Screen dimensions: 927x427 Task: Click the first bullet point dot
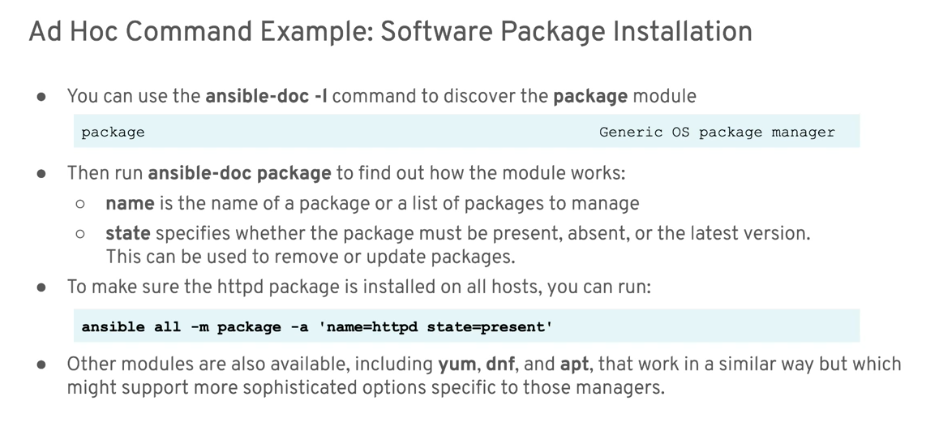41,96
